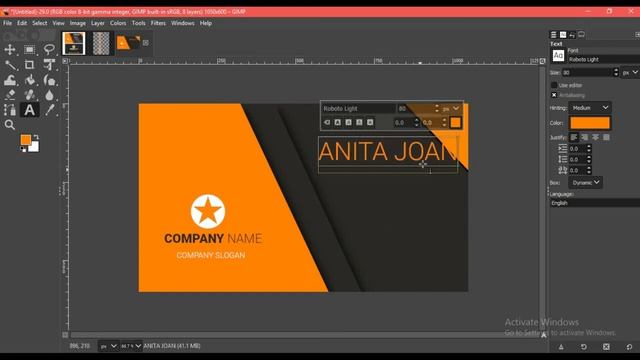Toggle the Antialiasing checkbox
The image size is (640, 360).
point(554,95)
